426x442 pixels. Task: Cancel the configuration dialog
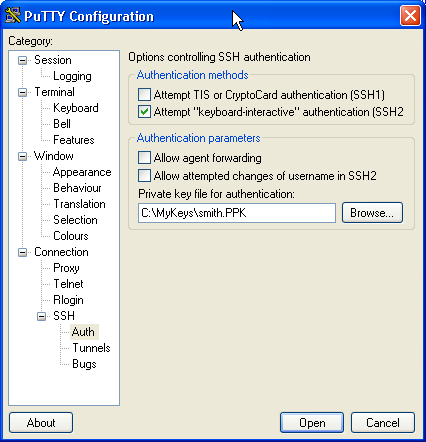click(x=383, y=423)
